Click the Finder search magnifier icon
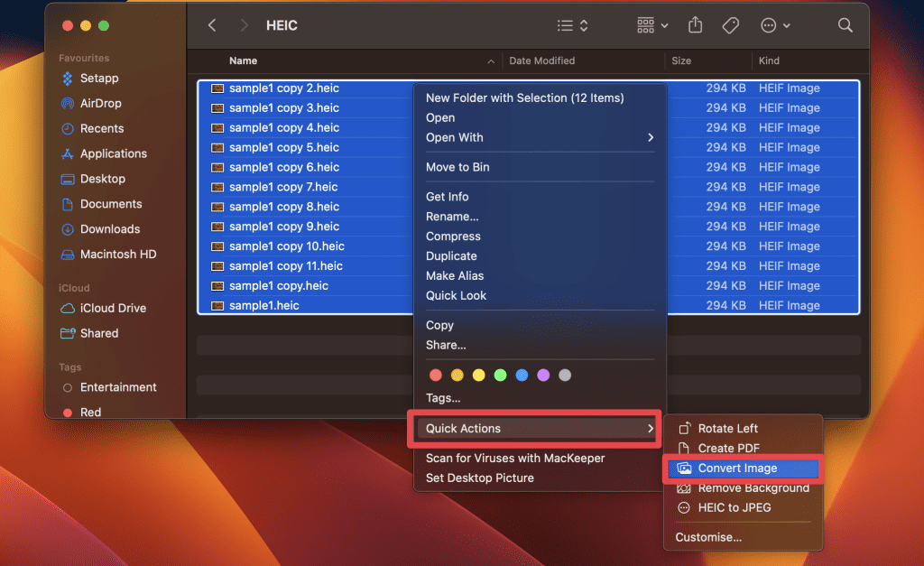The width and height of the screenshot is (924, 566). [x=845, y=25]
